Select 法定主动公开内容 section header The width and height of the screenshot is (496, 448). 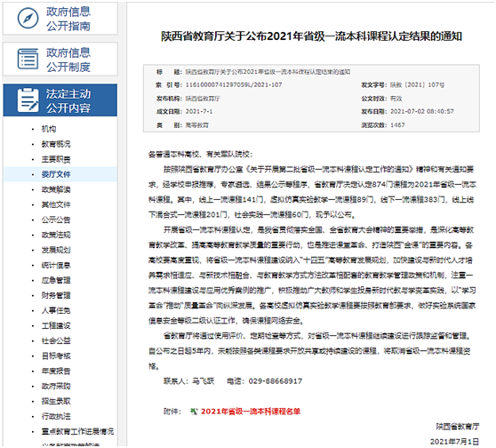click(x=60, y=100)
